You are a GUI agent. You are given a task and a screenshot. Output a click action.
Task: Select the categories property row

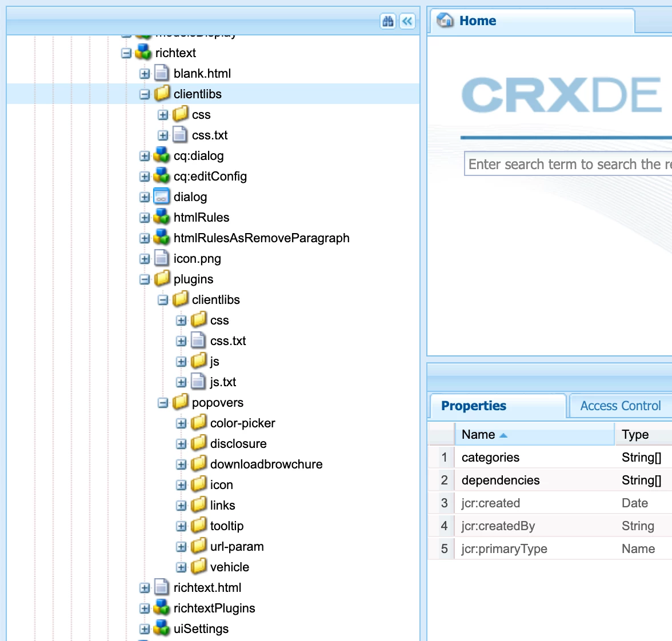point(550,457)
